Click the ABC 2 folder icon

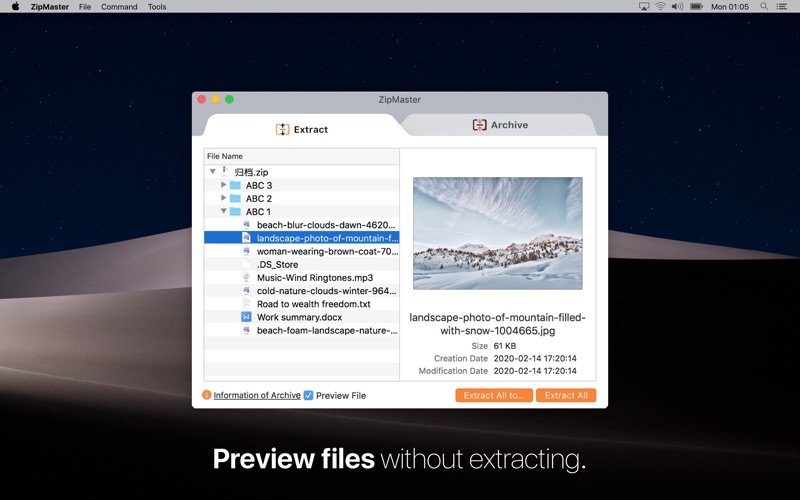pyautogui.click(x=235, y=198)
